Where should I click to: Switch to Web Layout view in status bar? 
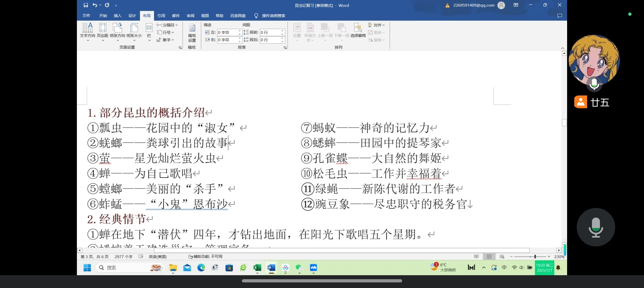tap(502, 257)
